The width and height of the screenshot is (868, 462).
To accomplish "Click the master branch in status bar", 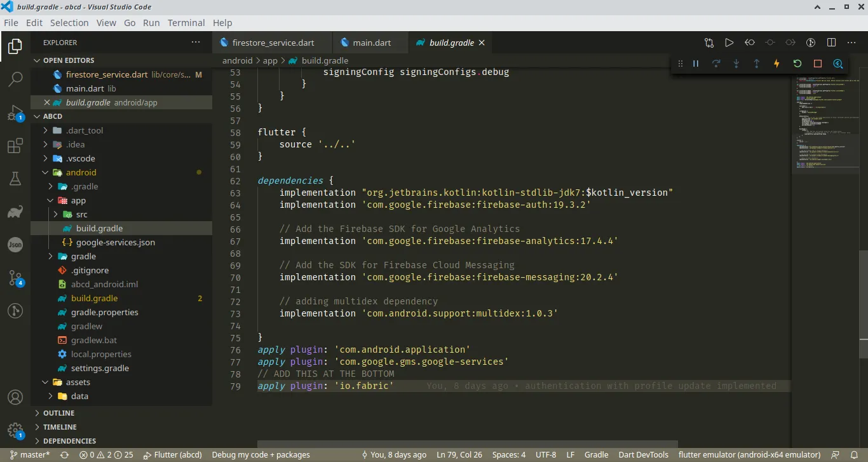I will click(29, 454).
